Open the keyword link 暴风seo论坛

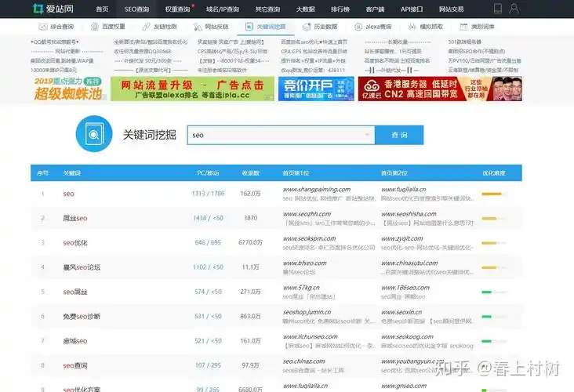point(82,267)
